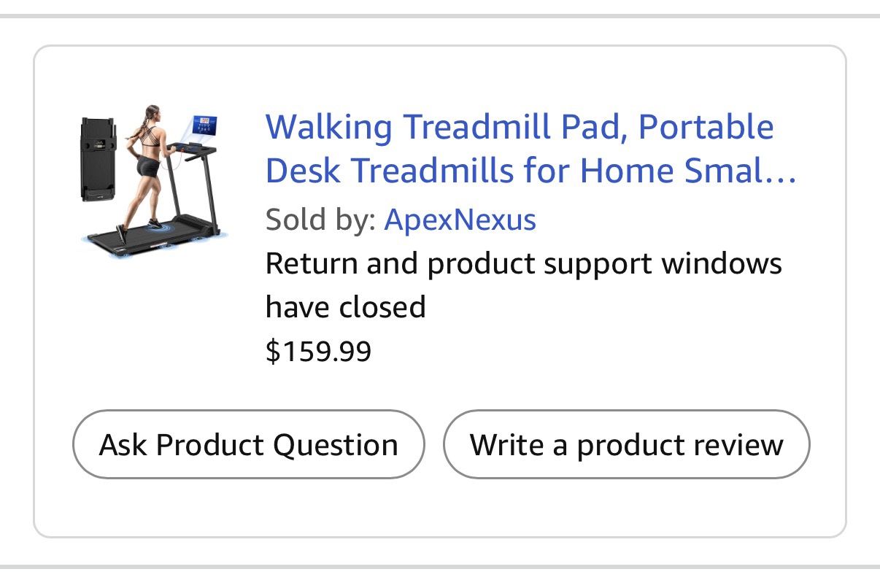
Task: Click the "Sold by:" label
Action: pyautogui.click(x=320, y=220)
